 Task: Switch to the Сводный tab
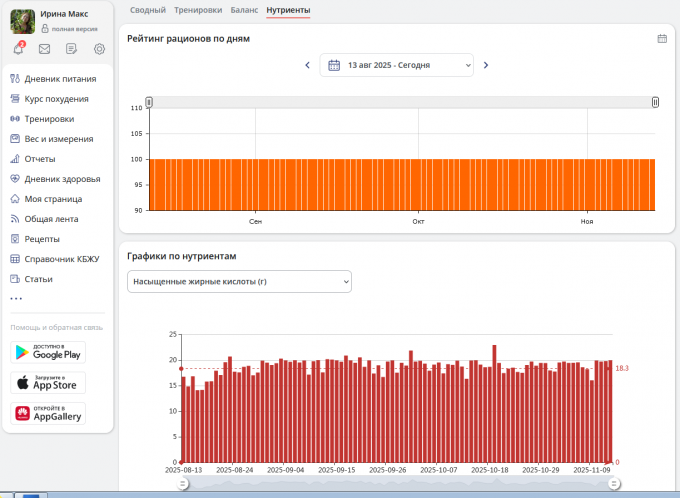coord(148,9)
